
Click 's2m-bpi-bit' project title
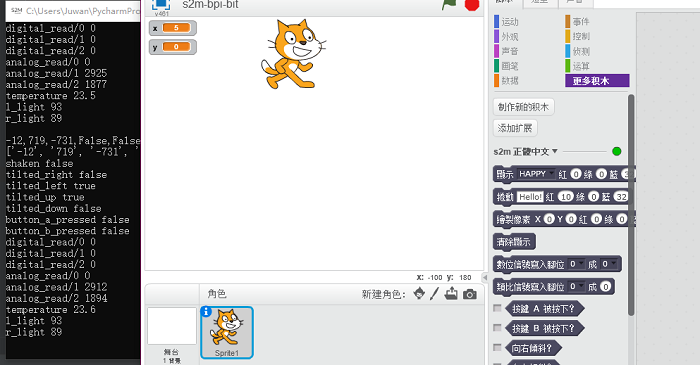210,4
